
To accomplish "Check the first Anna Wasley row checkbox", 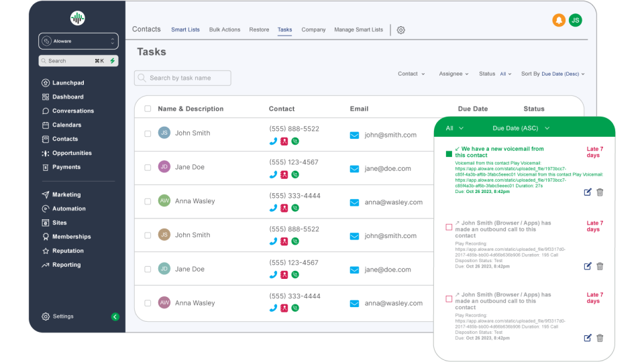I will pos(148,202).
